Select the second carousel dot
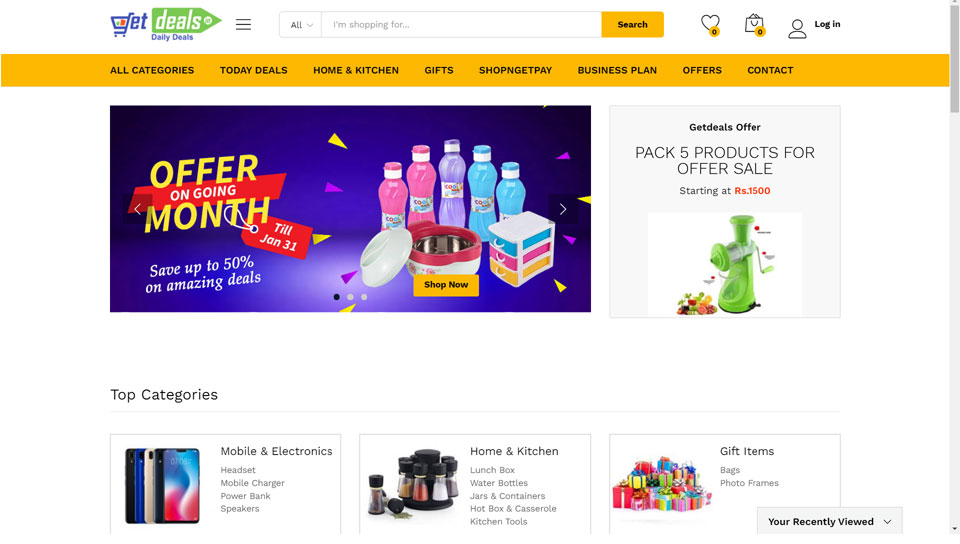 click(x=350, y=297)
